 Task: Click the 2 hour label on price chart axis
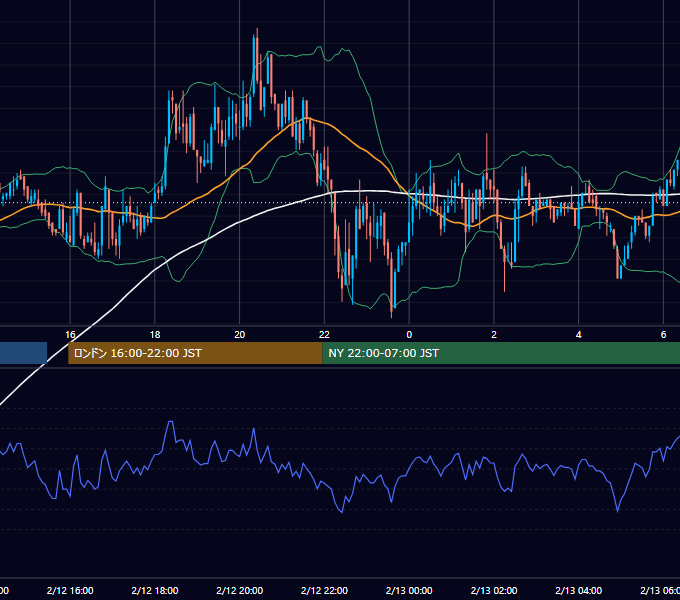494,335
